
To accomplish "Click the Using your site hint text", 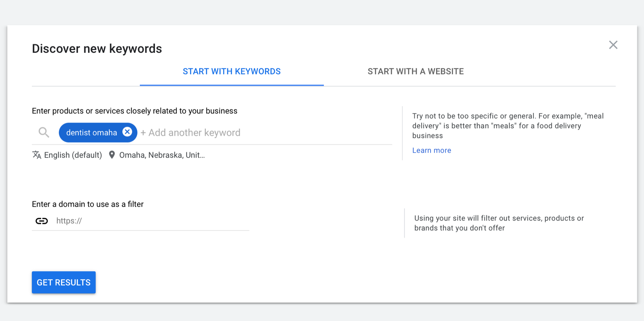I will coord(499,223).
